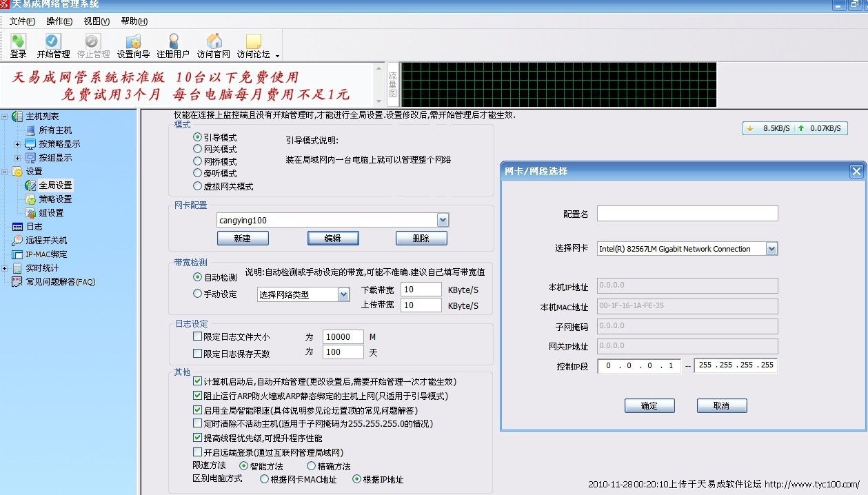Open 远程开关机 remote power item

click(46, 241)
